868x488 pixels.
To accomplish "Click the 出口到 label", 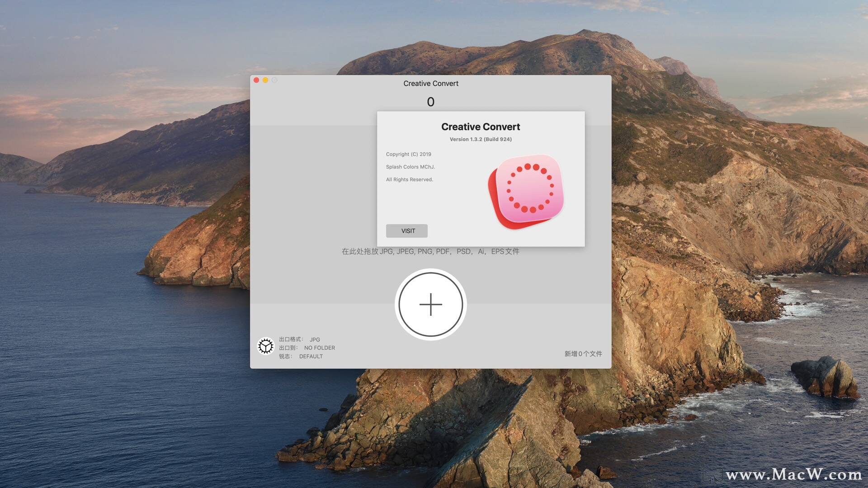I will click(x=288, y=348).
